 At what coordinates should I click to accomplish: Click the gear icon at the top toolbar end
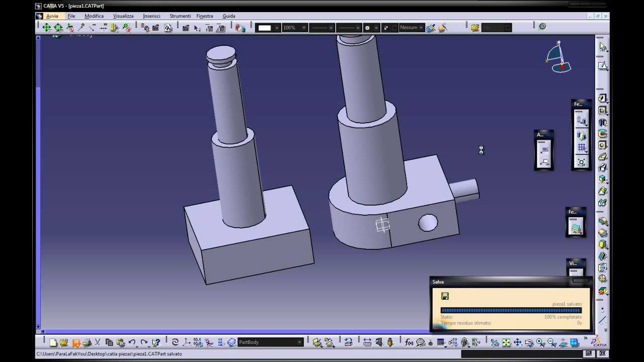(x=542, y=27)
